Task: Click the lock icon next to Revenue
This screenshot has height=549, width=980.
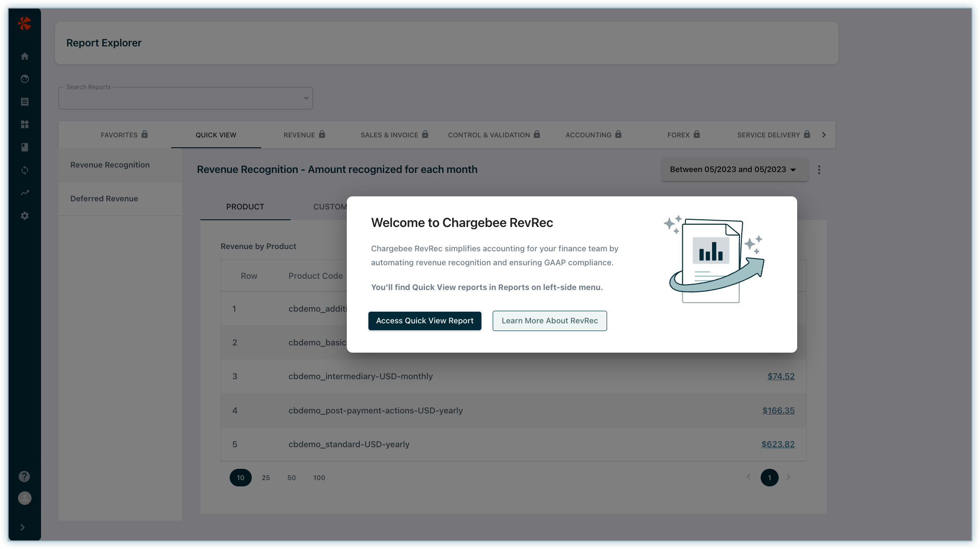Action: [x=322, y=134]
